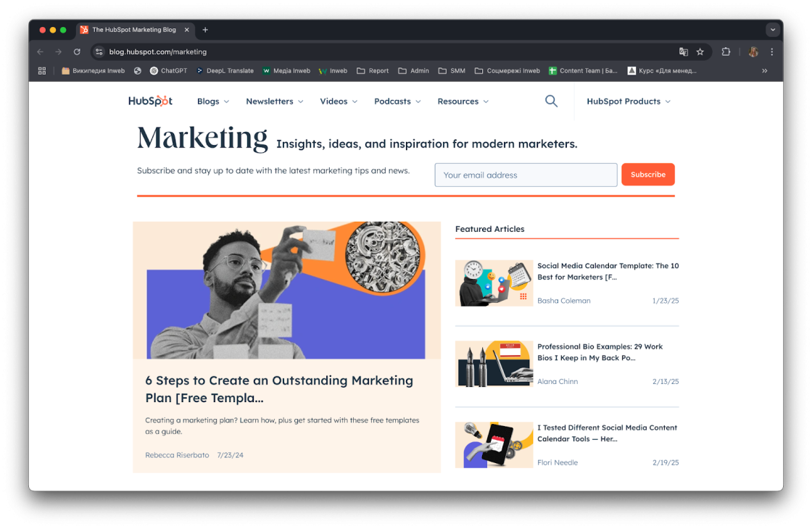812x529 pixels.
Task: Show more bookmarks with double chevron
Action: [x=764, y=71]
